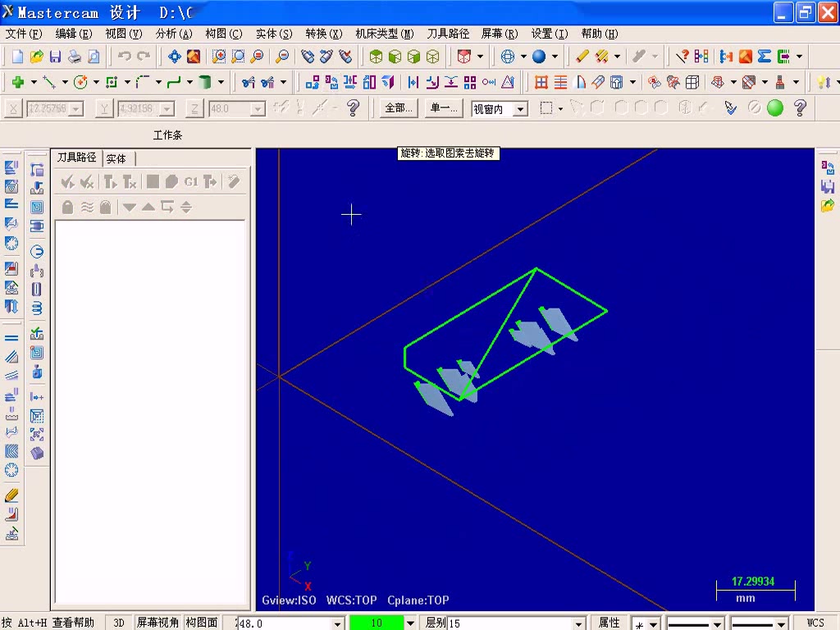The width and height of the screenshot is (840, 630).
Task: Switch to the 实体 (Solids) tab
Action: tap(116, 158)
